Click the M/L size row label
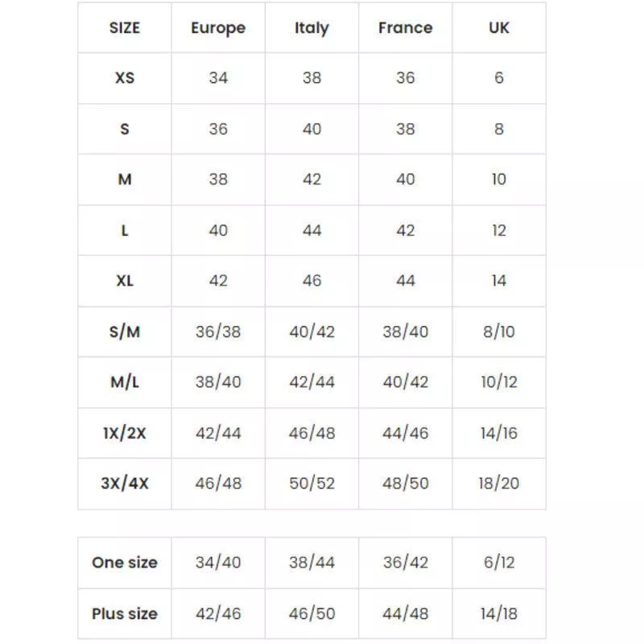Screen dimensions: 644x644 (125, 382)
